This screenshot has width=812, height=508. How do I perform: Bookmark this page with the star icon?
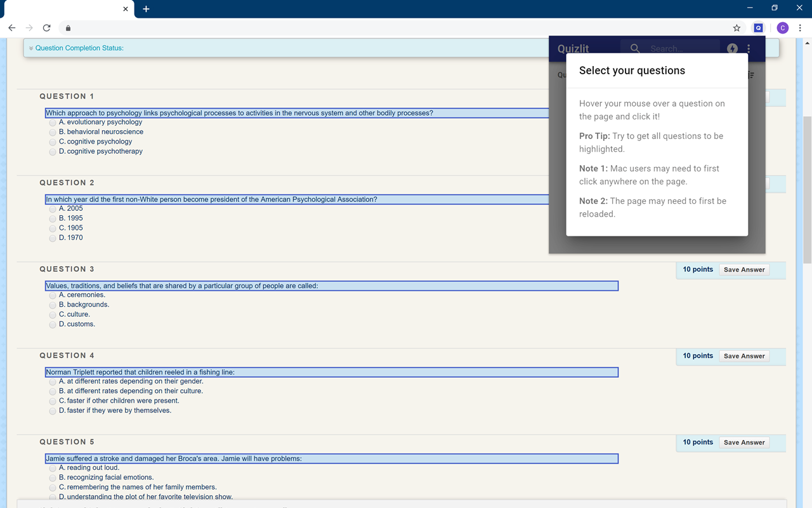click(737, 28)
